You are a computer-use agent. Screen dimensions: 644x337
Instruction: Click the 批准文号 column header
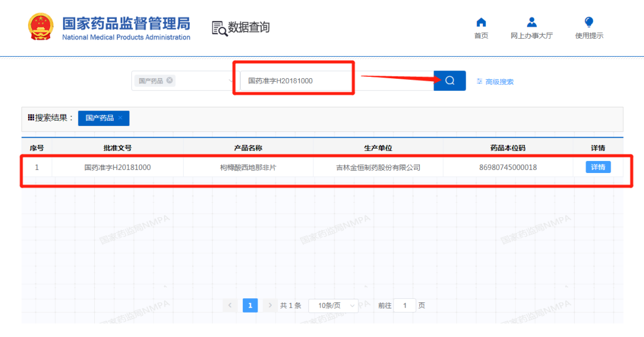(x=117, y=148)
